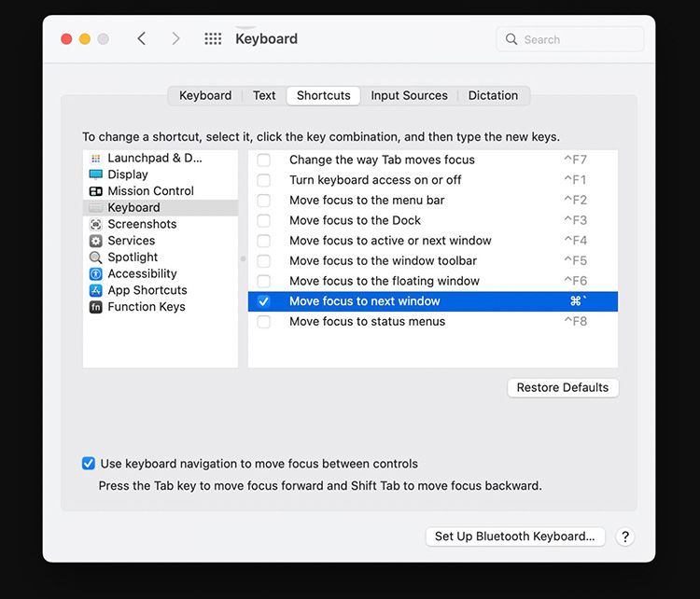This screenshot has width=700, height=599.
Task: Minimize window with yellow button
Action: pos(85,39)
